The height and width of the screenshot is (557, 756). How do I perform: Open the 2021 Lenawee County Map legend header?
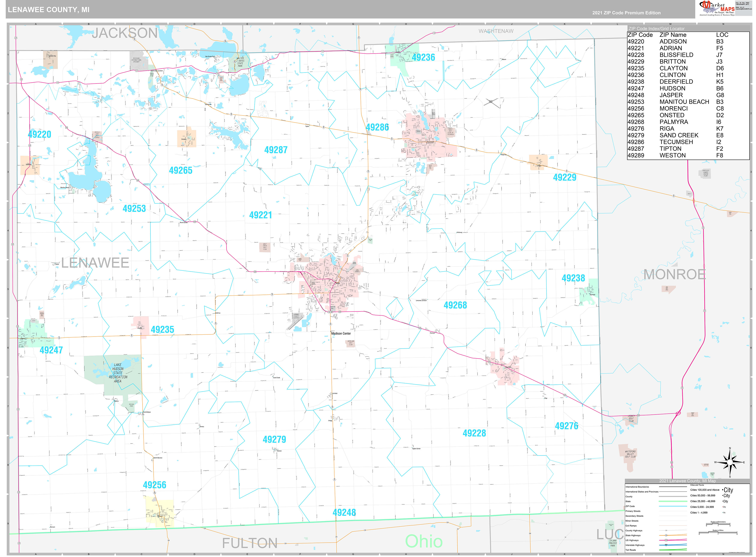(x=688, y=481)
